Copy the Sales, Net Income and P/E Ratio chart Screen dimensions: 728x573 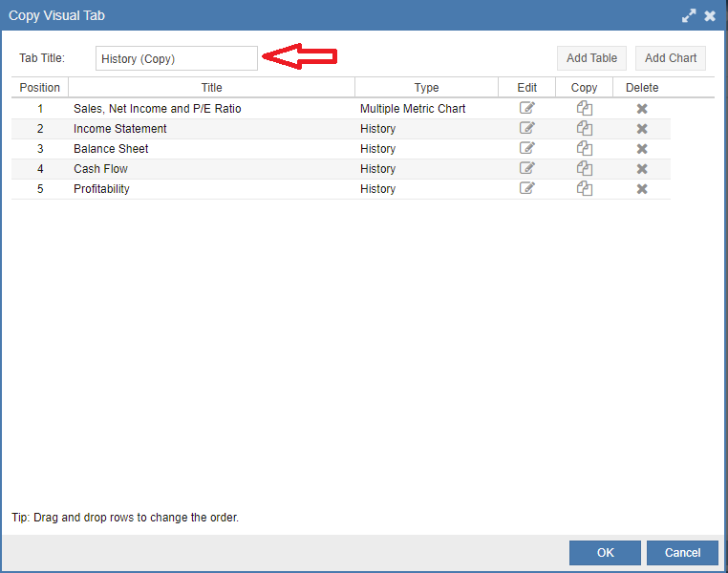click(x=585, y=108)
